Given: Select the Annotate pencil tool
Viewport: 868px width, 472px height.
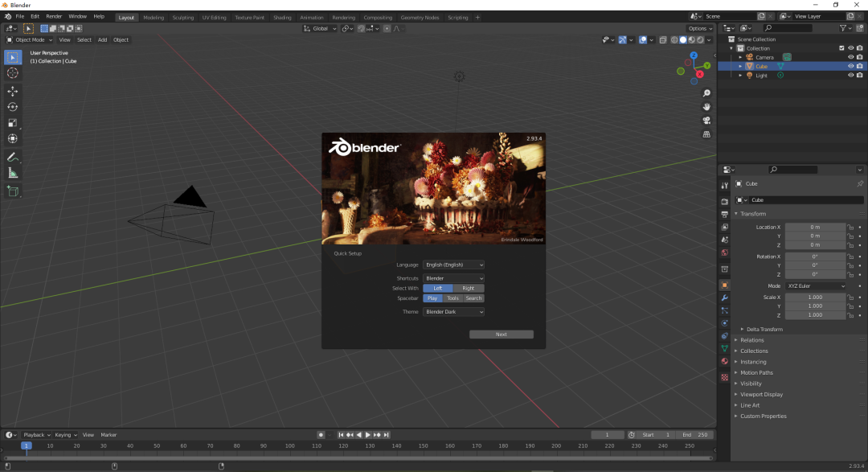Looking at the screenshot, I should [13, 157].
